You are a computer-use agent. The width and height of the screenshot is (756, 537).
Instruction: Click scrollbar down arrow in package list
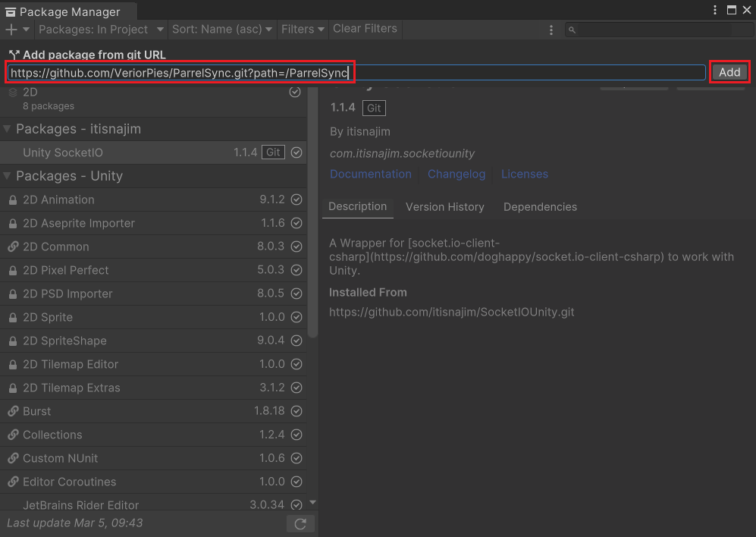(x=312, y=502)
